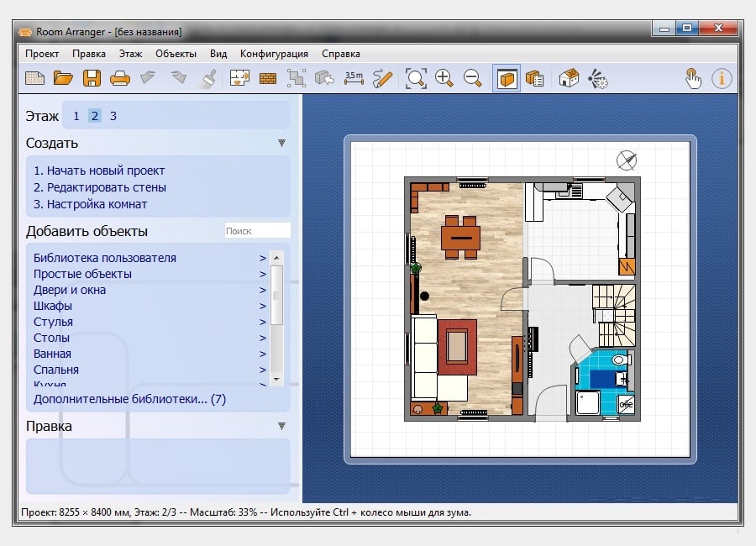Image resolution: width=756 pixels, height=546 pixels.
Task: Open the Объекты menu
Action: pos(176,54)
